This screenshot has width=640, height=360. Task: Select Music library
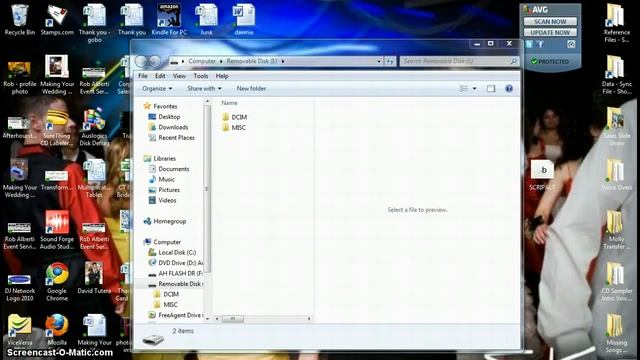(162, 180)
